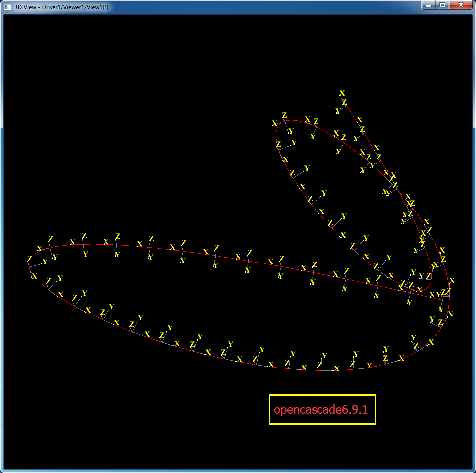Click the yellow border of the opencascade box
The width and height of the screenshot is (476, 473).
[270, 410]
